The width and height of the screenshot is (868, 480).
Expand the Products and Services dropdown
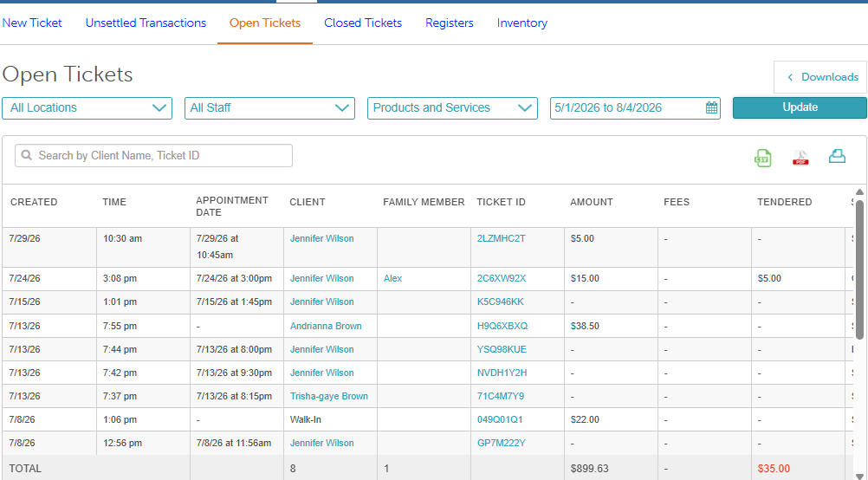pyautogui.click(x=452, y=108)
